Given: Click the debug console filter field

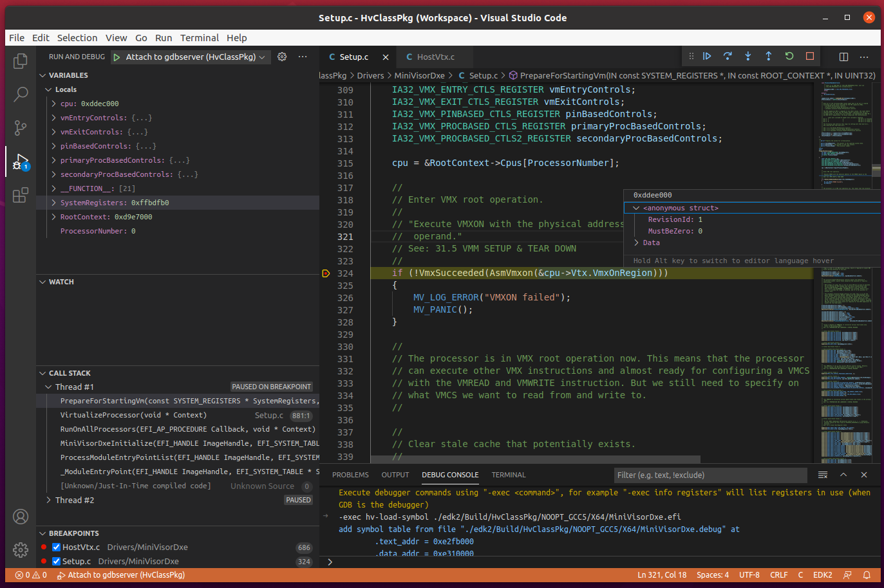Looking at the screenshot, I should click(711, 475).
